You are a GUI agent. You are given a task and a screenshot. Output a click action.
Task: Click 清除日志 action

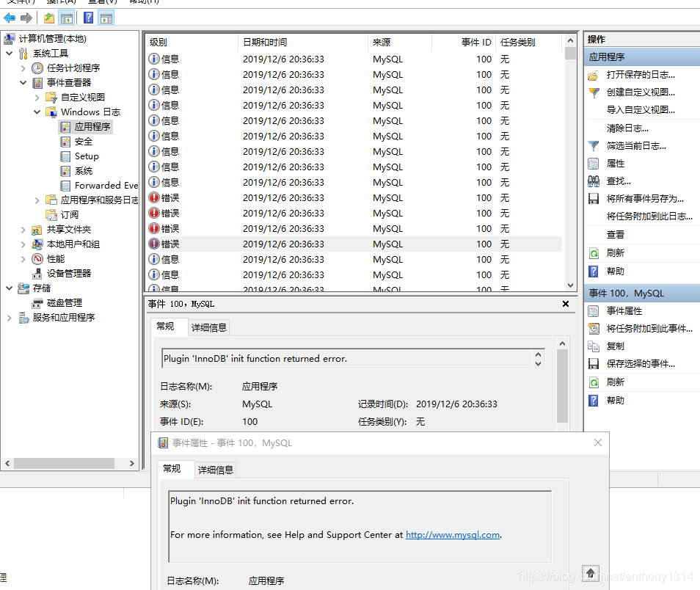tap(627, 128)
